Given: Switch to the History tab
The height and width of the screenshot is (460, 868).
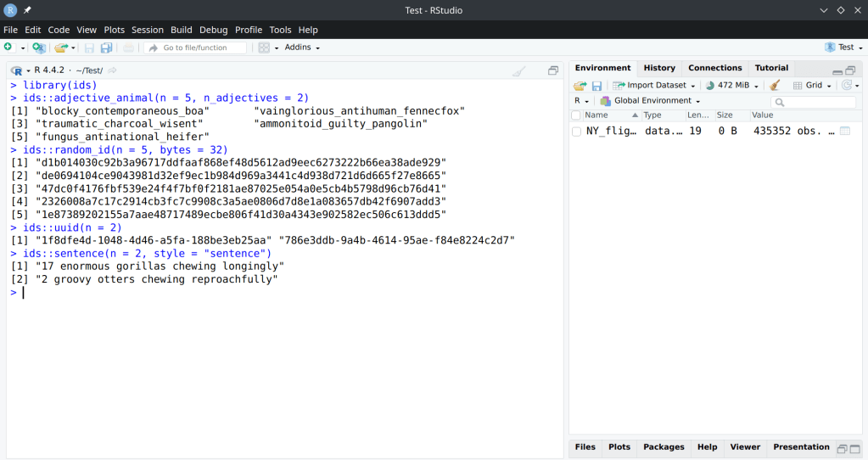Looking at the screenshot, I should click(x=659, y=68).
